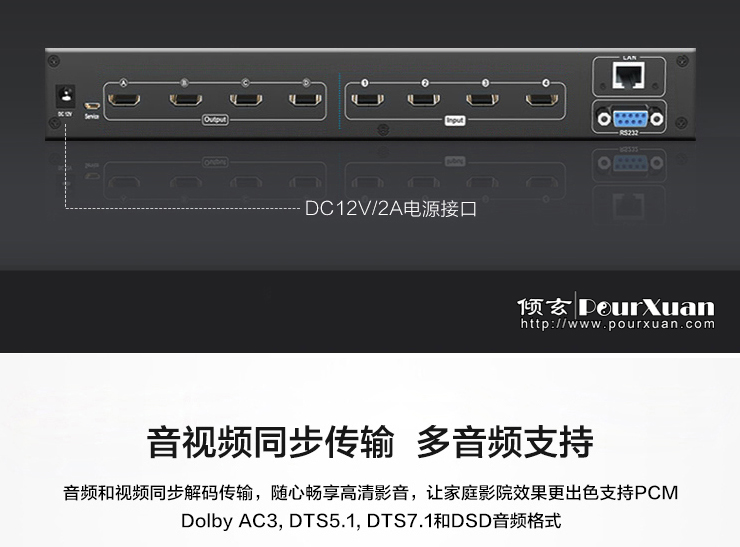This screenshot has height=547, width=740.
Task: Click HDMI output port D
Action: pos(305,100)
